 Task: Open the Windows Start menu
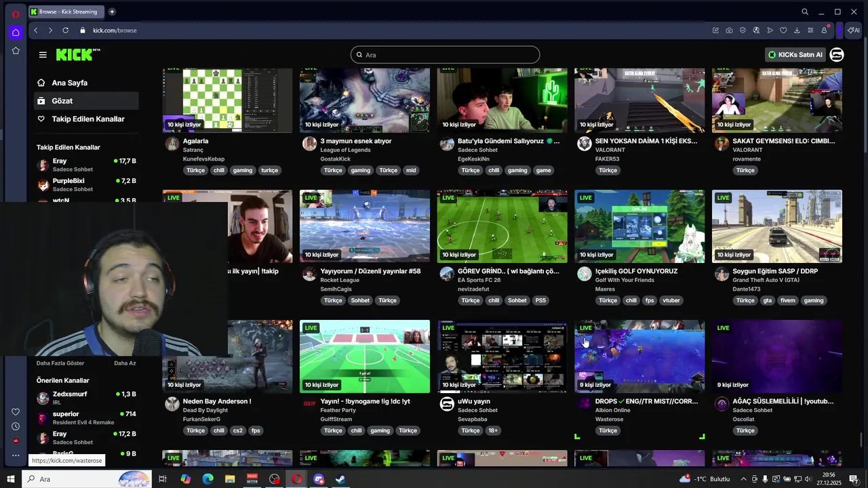coord(11,479)
